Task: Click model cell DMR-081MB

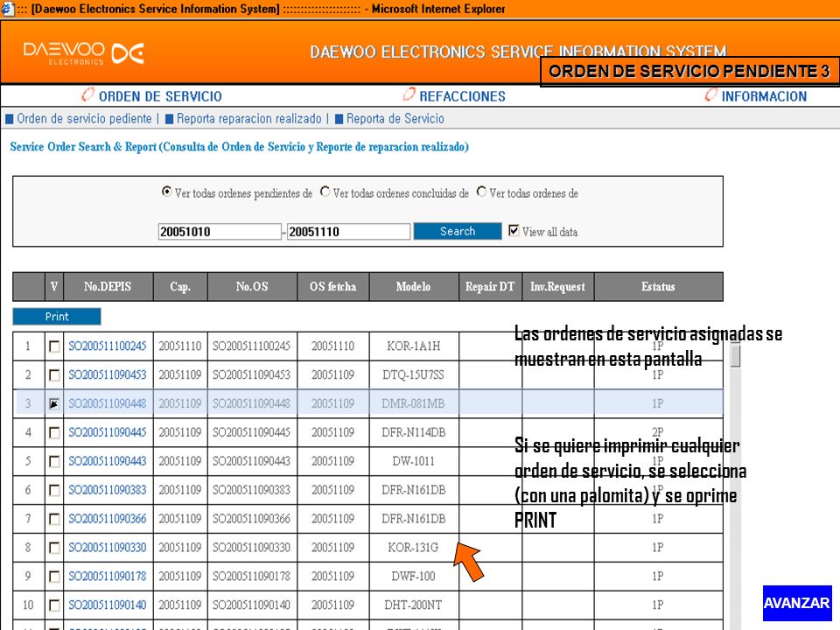Action: coord(414,403)
